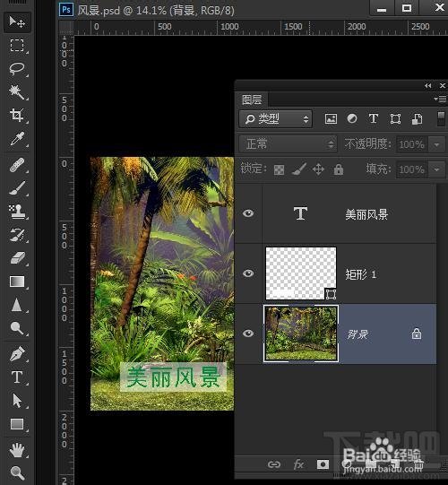
Task: Open the 类型 filter type dropdown
Action: coord(276,118)
